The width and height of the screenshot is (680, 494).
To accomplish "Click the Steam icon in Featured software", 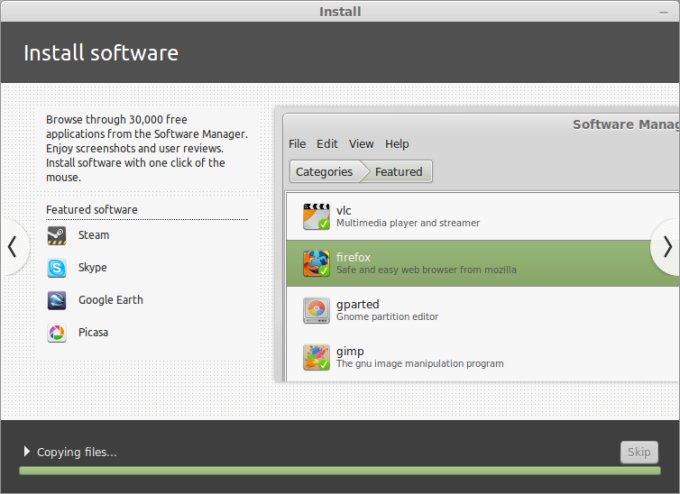I will pyautogui.click(x=57, y=236).
